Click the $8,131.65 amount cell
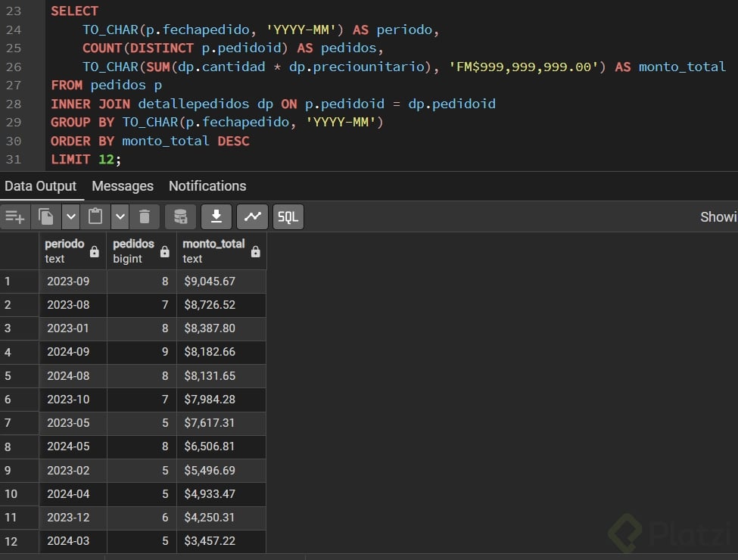This screenshot has width=738, height=560. pyautogui.click(x=221, y=376)
